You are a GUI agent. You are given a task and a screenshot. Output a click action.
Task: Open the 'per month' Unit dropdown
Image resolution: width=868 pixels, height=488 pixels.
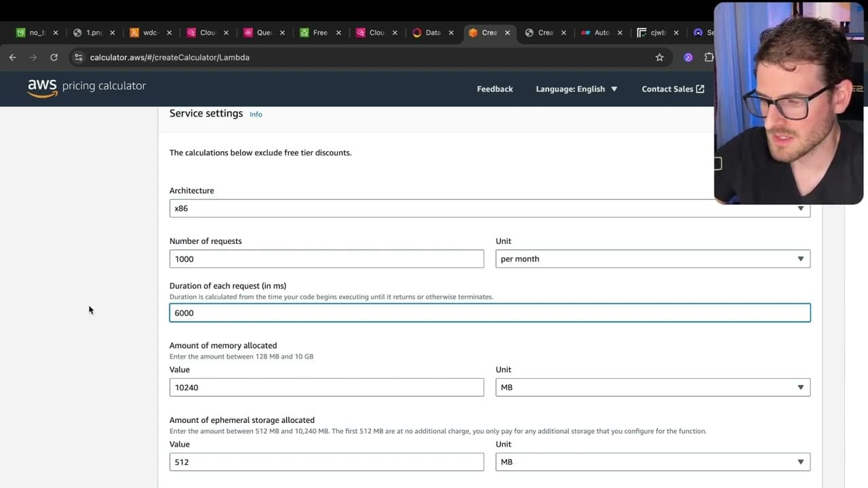[x=652, y=258]
